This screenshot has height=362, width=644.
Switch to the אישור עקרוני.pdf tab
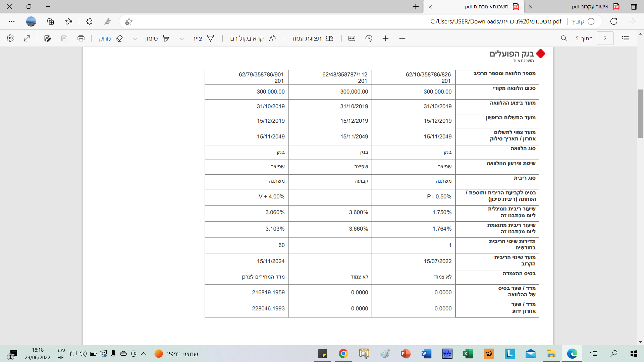(x=589, y=7)
